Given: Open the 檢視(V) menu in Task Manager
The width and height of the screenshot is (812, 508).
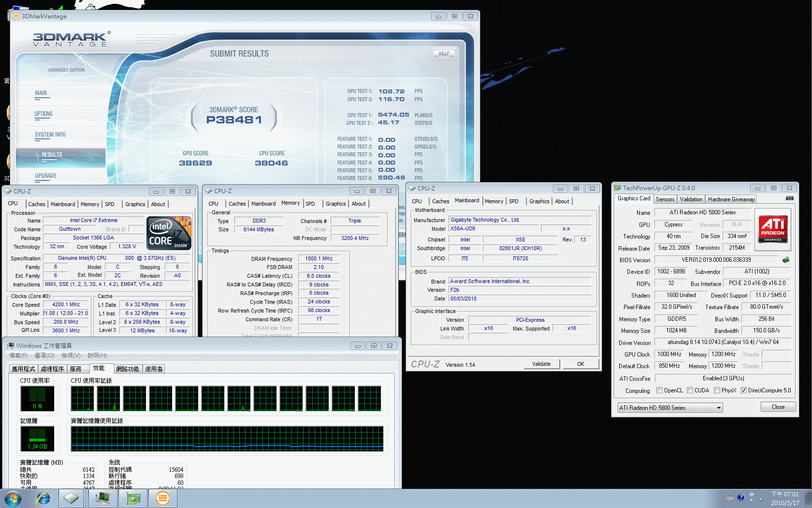Looking at the screenshot, I should pos(71,356).
